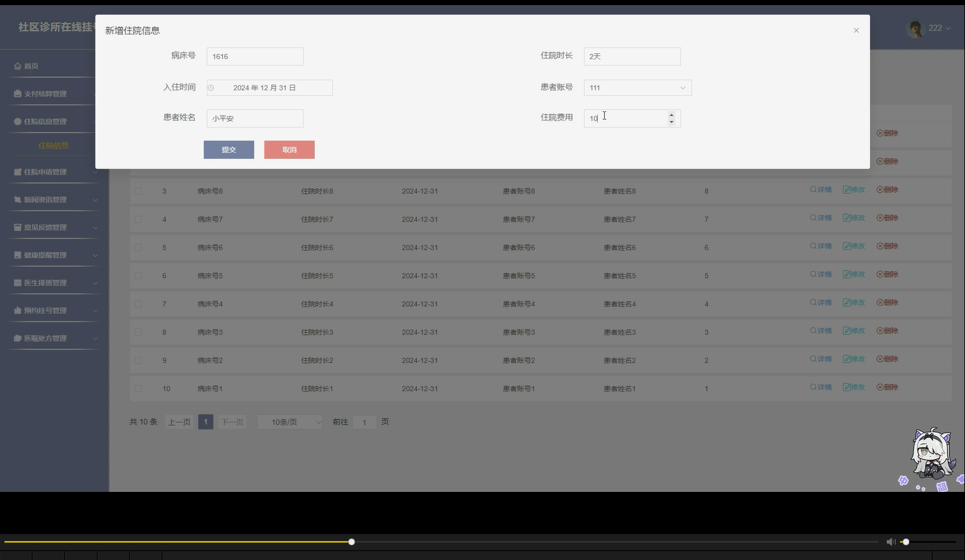Close the 新增住院信息 dialog with X
Screen dimensions: 965x560
856,31
